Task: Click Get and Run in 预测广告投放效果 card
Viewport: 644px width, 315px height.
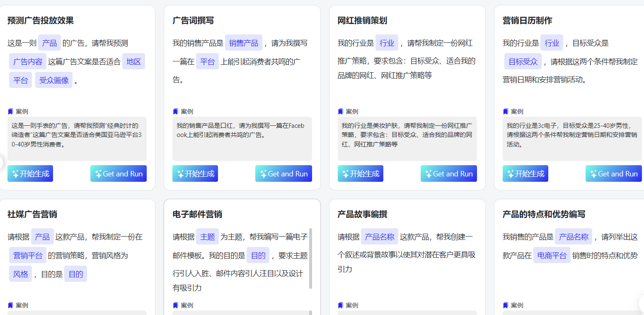Action: coord(119,173)
